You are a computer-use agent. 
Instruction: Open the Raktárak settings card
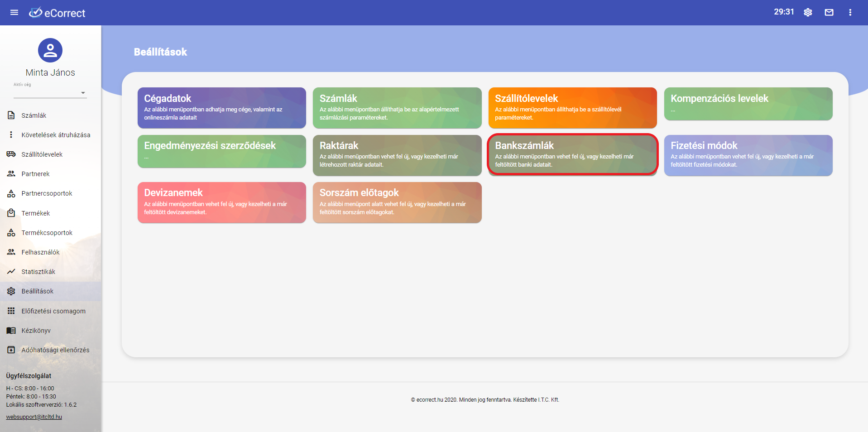(x=397, y=155)
